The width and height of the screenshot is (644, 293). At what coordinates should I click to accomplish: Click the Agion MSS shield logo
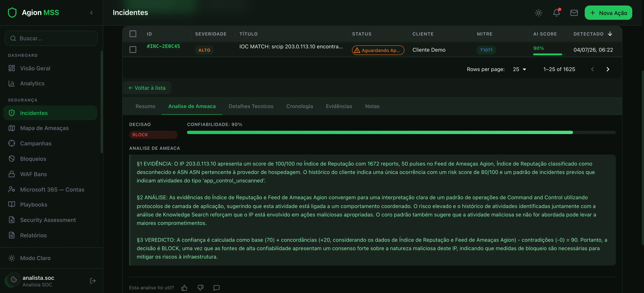(x=12, y=12)
